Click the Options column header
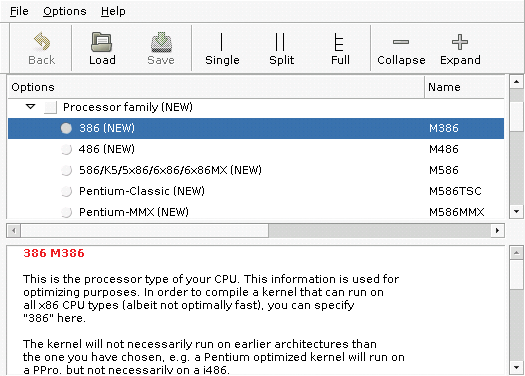Viewport: 525px width, 376px height. [x=216, y=87]
